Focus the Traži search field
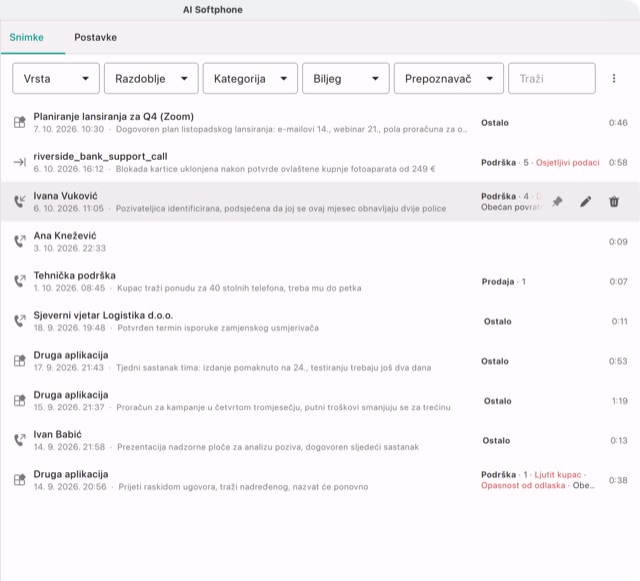Screen dimensions: 640x581 click(x=551, y=78)
